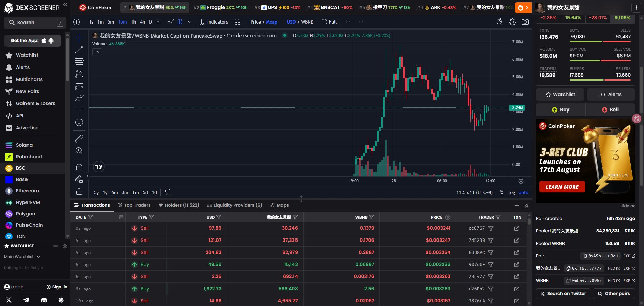
Task: Toggle magnet mode for drawings
Action: pos(79,167)
